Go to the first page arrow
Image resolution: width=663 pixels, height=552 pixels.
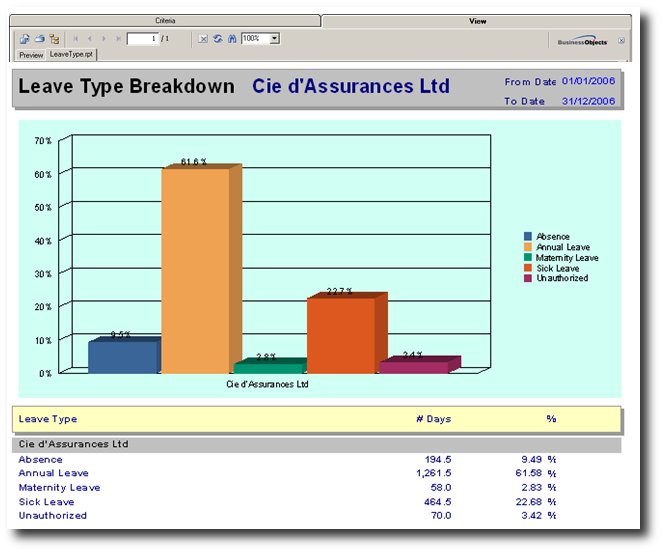76,39
